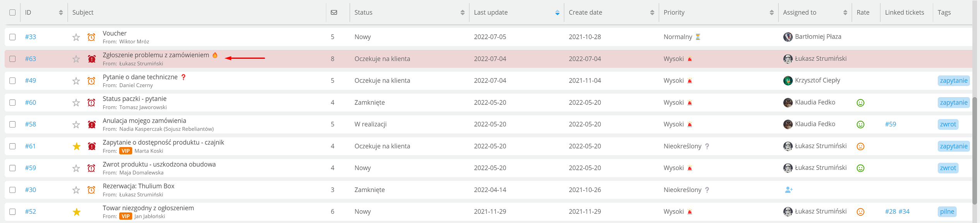Click assign user icon on ticket #30
Image resolution: width=980 pixels, height=223 pixels.
(788, 190)
